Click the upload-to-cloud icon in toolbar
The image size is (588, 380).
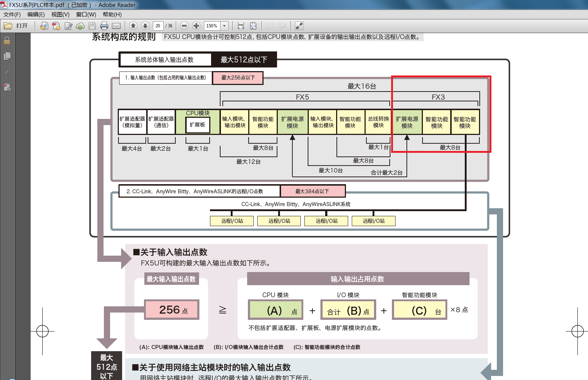80,26
